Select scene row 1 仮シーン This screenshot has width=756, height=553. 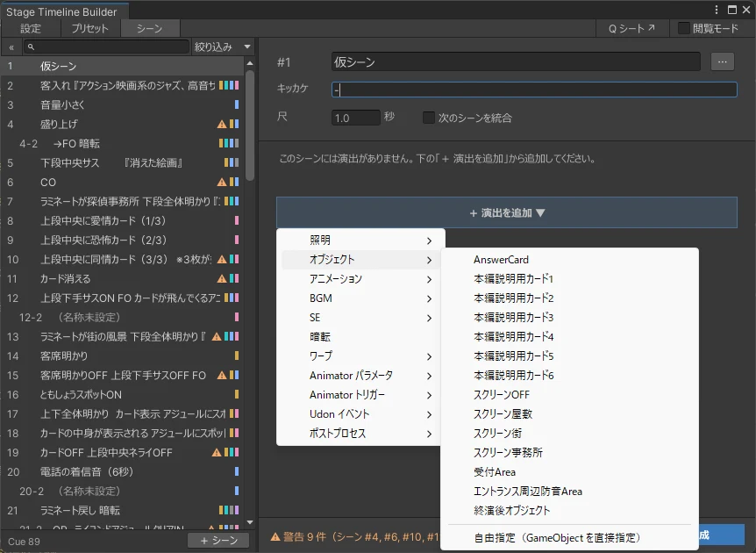[x=123, y=66]
